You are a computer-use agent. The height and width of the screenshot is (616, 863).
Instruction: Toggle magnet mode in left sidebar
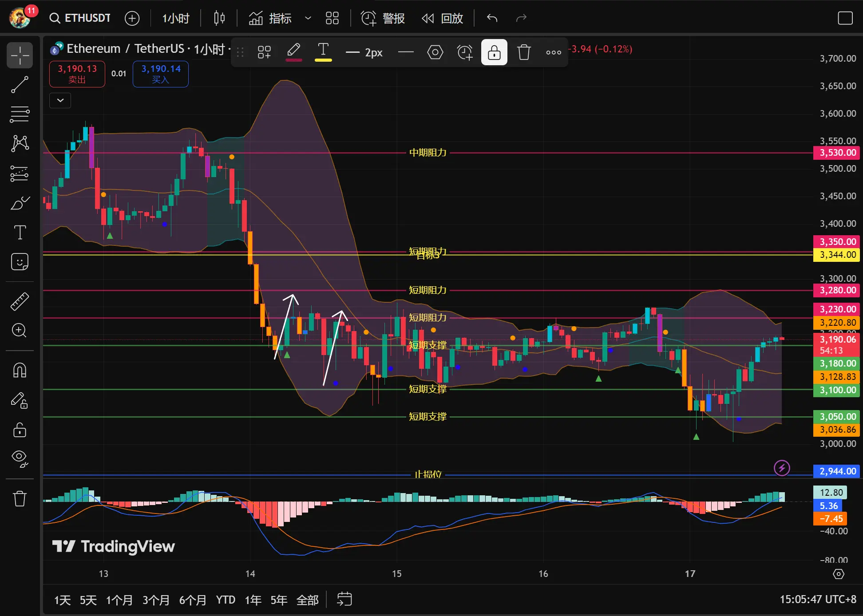point(20,370)
